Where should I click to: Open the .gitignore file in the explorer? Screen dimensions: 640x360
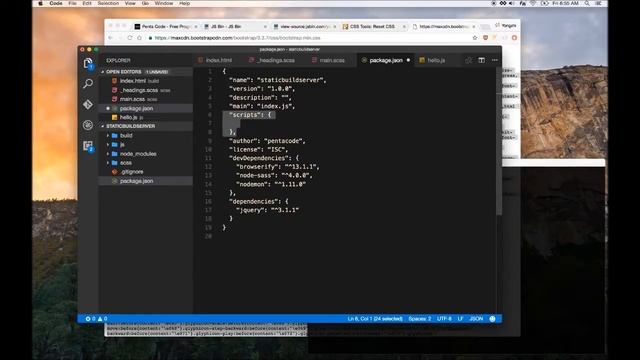[146, 172]
